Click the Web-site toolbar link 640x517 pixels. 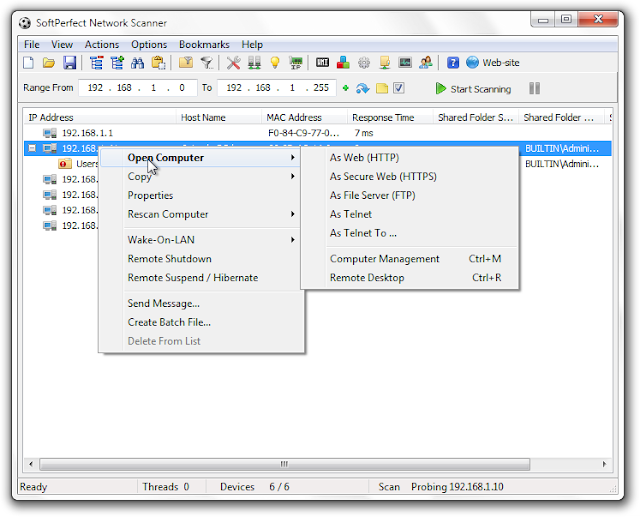pyautogui.click(x=493, y=62)
